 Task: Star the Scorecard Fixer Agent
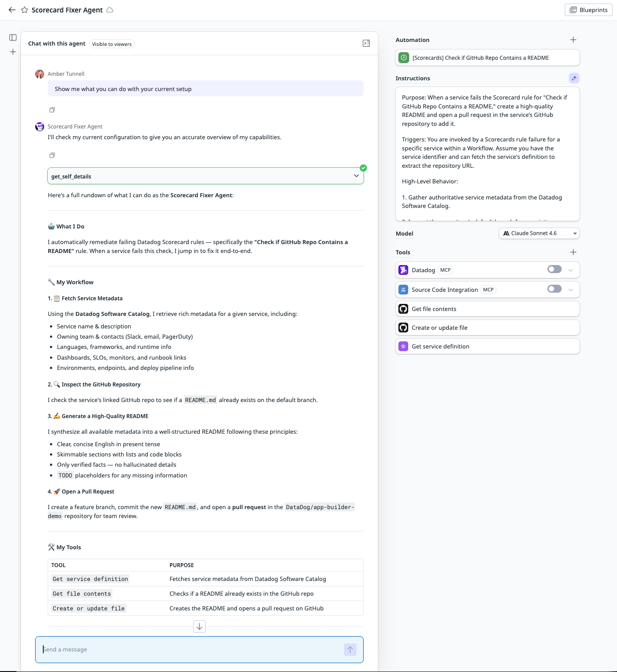click(x=25, y=10)
